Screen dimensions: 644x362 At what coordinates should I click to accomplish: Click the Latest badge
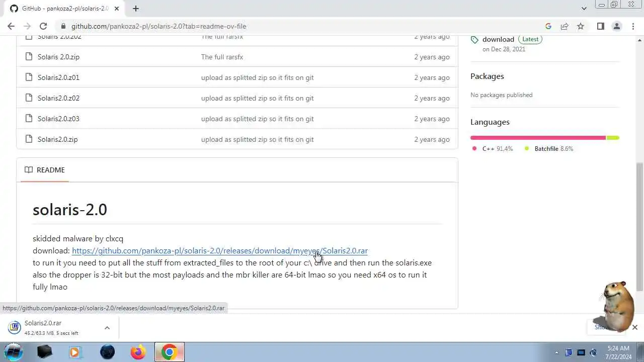click(530, 39)
